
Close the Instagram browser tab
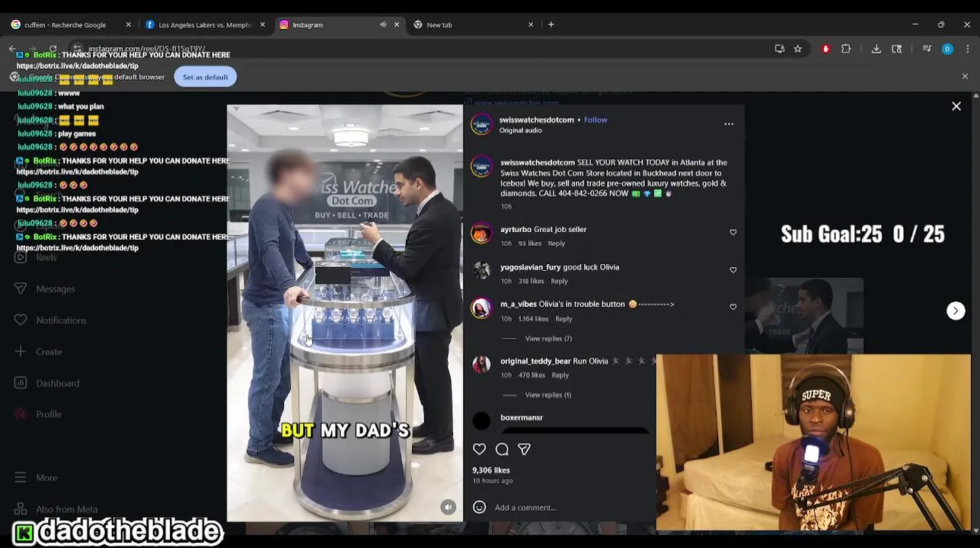coord(397,25)
